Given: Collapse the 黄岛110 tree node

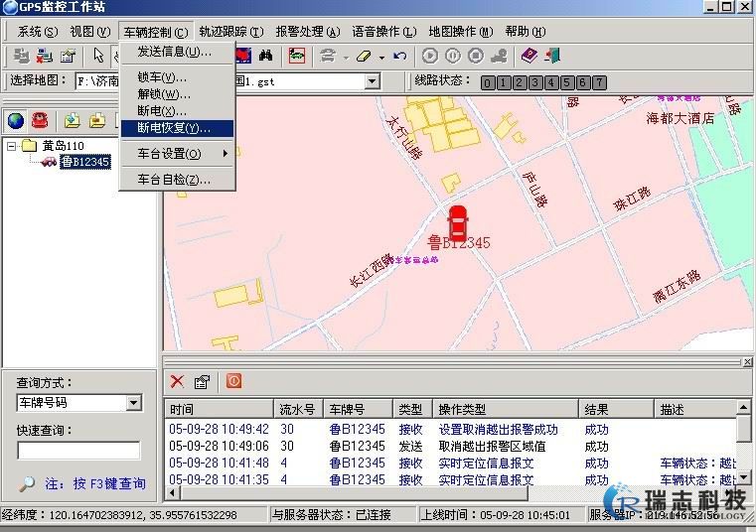Looking at the screenshot, I should pos(11,146).
